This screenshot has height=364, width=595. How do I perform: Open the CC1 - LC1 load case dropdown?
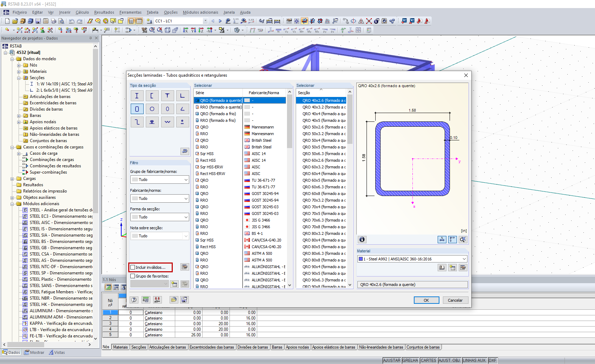[x=181, y=21]
